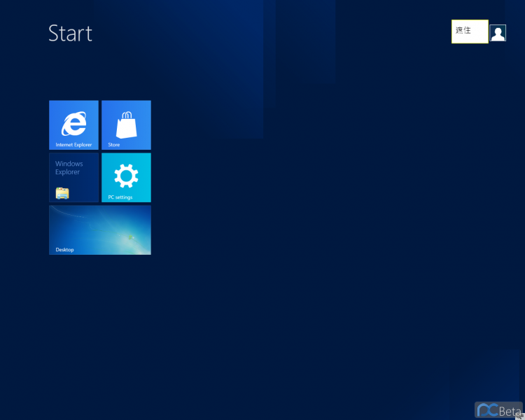Launch Internet Explorer via its 'e' logo
The width and height of the screenshot is (525, 420).
coord(74,124)
